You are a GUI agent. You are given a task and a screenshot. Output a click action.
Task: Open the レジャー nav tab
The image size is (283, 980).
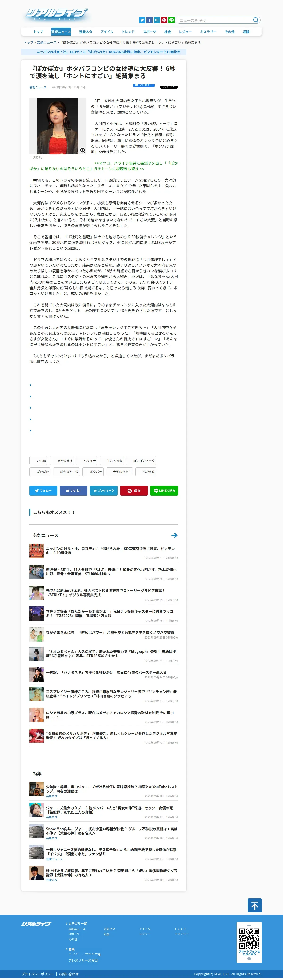coord(185,32)
